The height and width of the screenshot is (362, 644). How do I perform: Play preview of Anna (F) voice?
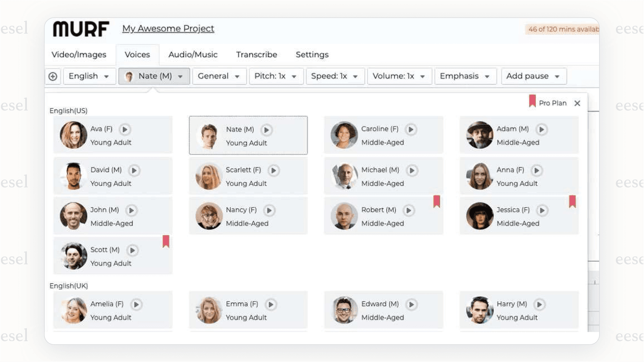(x=537, y=170)
